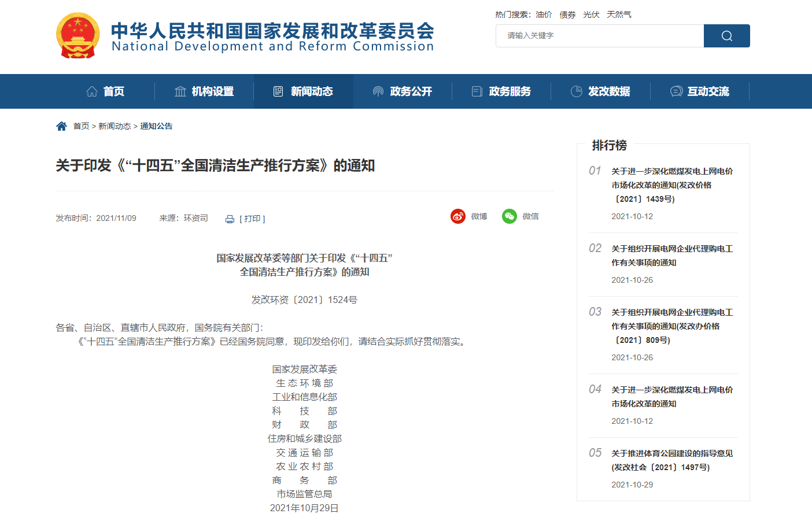Open 首页 home navigation item

pos(105,91)
